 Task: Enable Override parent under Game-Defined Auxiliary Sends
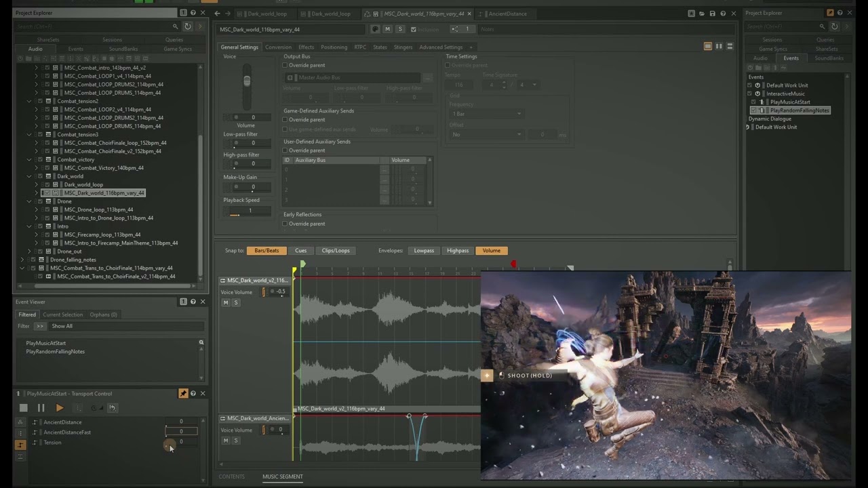(x=285, y=119)
